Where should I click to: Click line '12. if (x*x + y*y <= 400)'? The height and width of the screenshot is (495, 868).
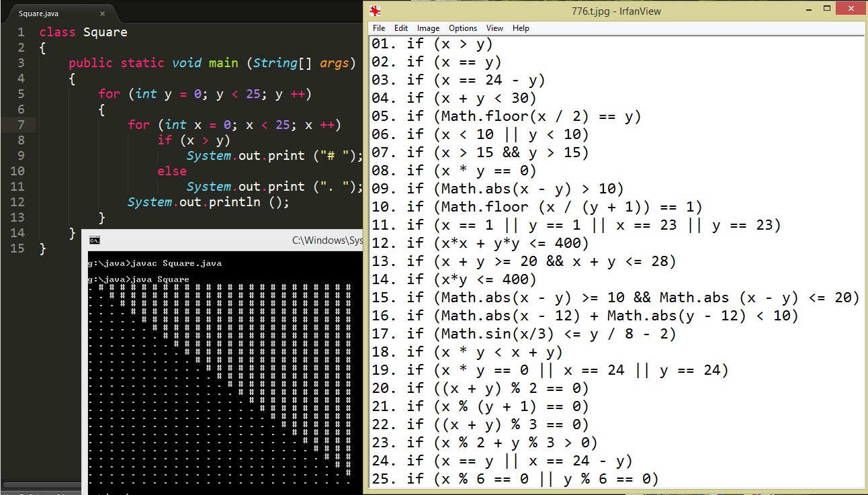480,243
